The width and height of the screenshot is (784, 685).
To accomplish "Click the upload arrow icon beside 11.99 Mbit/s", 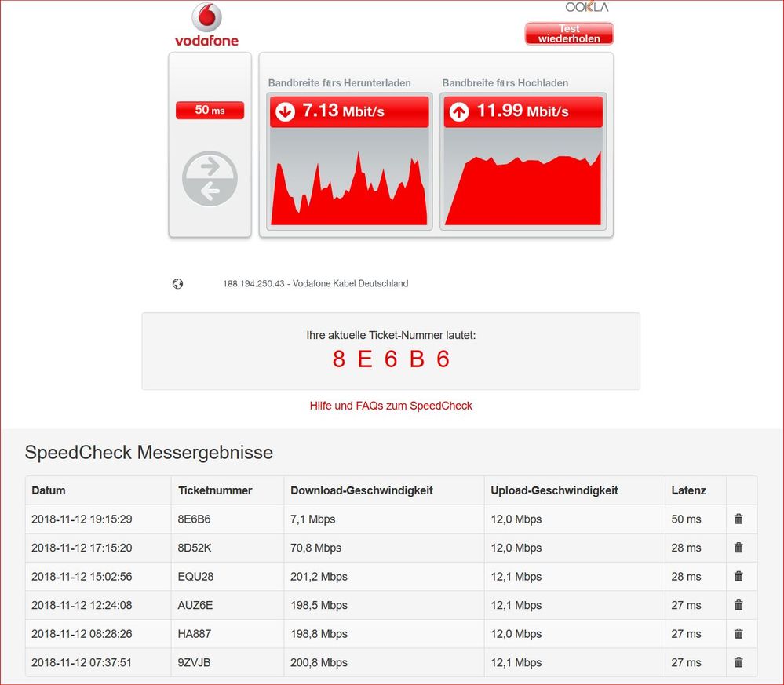I will 461,111.
